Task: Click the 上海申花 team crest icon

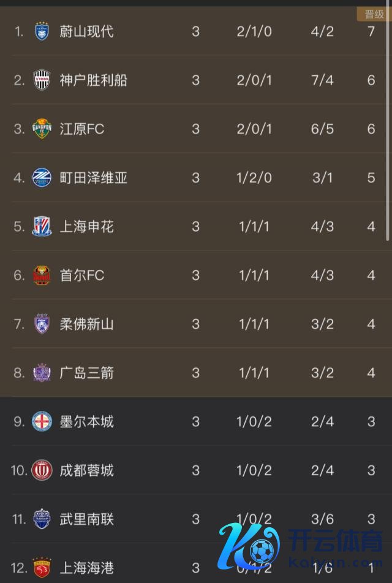Action: click(x=42, y=227)
